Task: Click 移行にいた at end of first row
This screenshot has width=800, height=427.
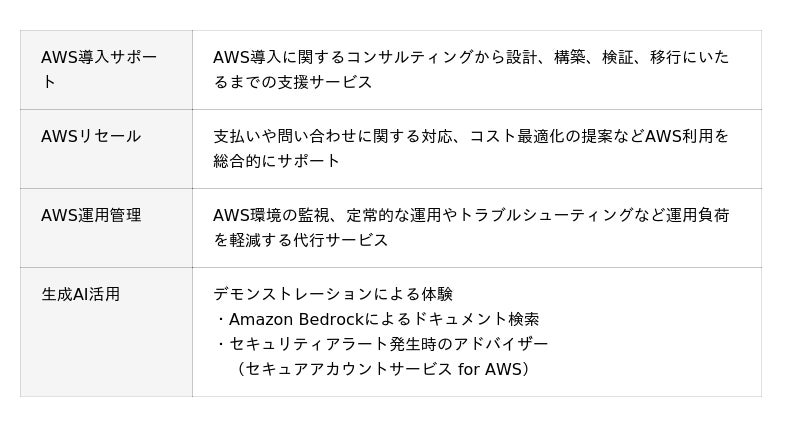Action: tap(689, 57)
